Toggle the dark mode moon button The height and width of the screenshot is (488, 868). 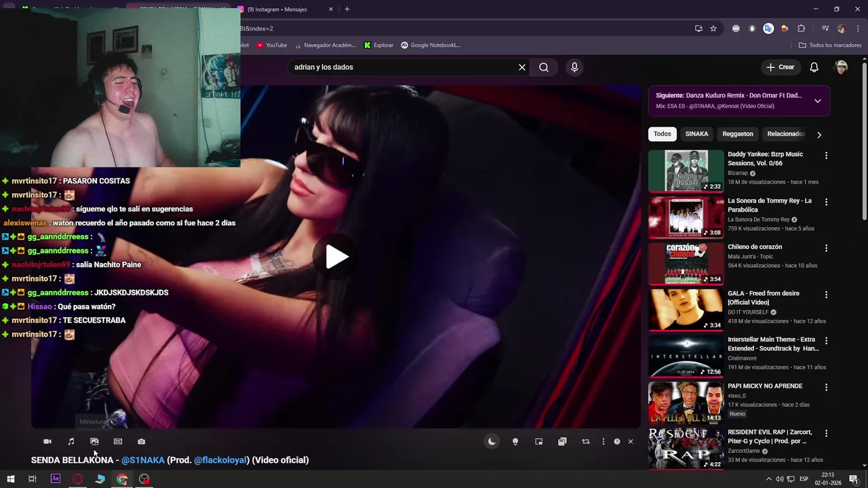(x=492, y=441)
